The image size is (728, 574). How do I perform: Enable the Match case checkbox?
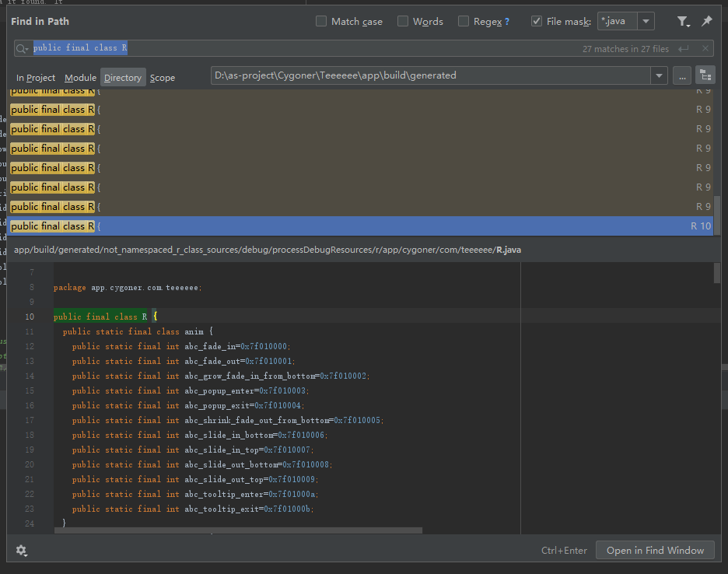coord(320,22)
